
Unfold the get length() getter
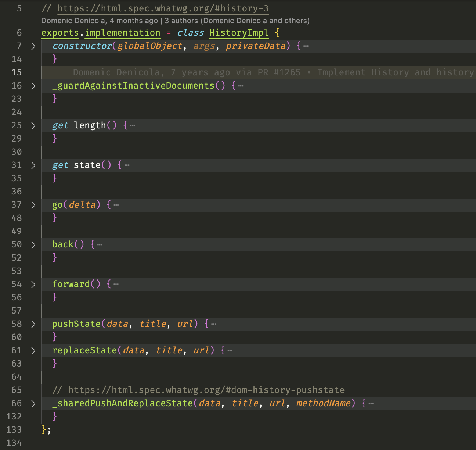tap(33, 125)
